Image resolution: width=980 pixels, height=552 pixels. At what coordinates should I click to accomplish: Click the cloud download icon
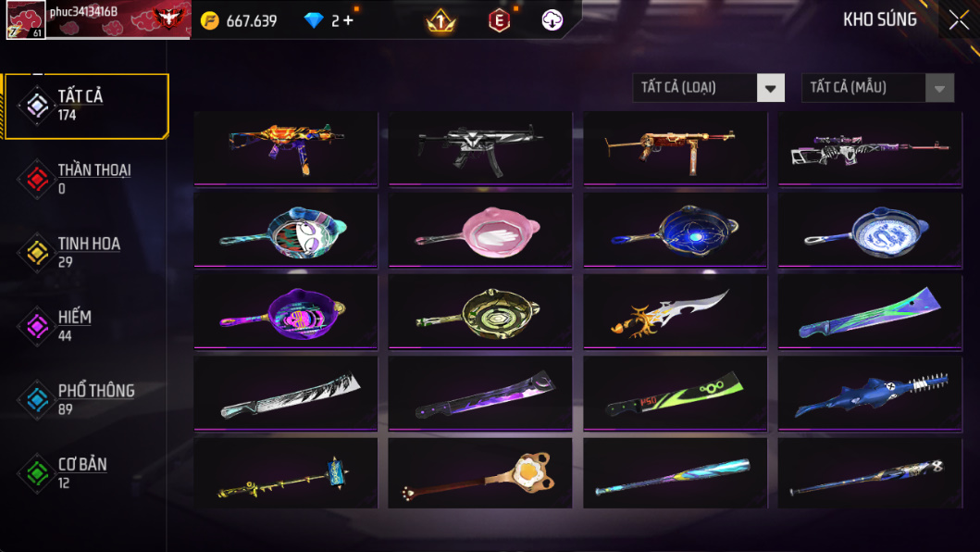[x=552, y=20]
